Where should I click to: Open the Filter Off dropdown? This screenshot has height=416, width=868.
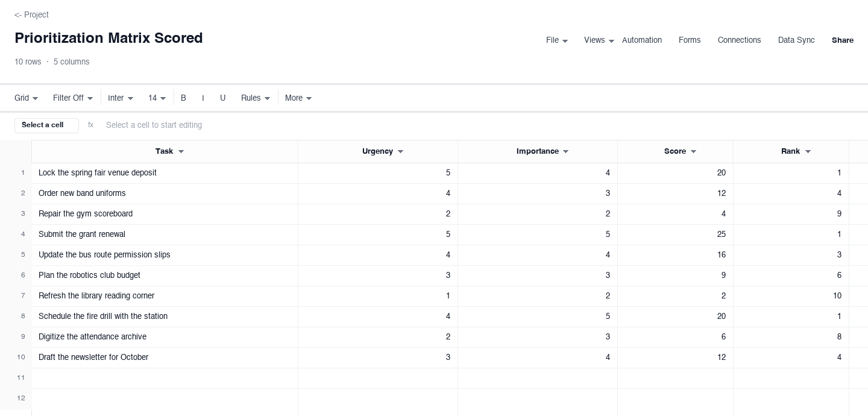point(73,98)
